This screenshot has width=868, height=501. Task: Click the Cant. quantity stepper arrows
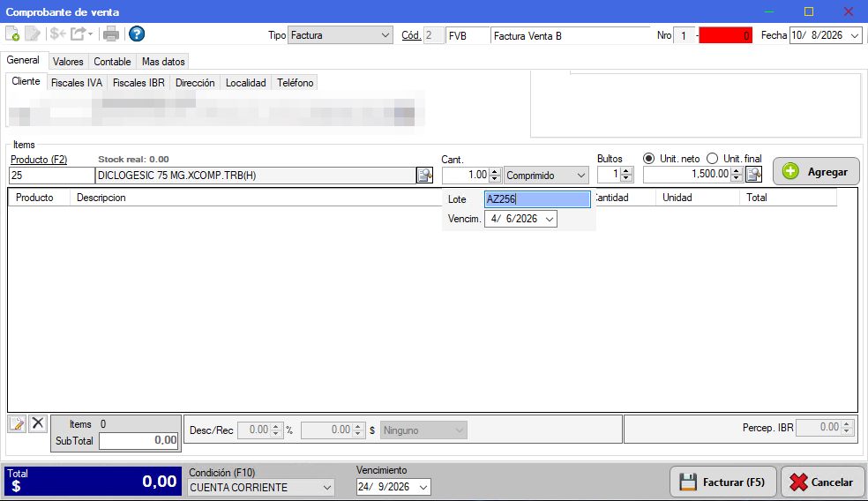(496, 176)
